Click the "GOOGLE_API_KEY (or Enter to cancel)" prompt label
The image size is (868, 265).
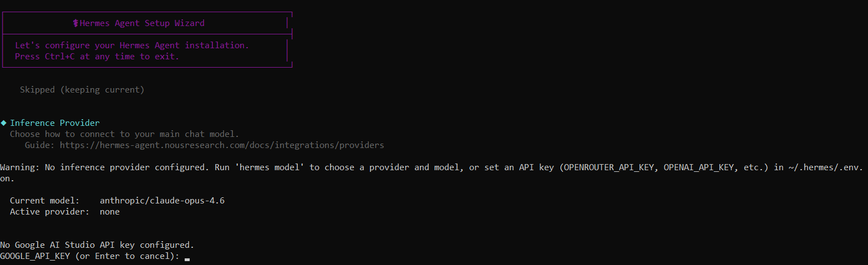90,256
